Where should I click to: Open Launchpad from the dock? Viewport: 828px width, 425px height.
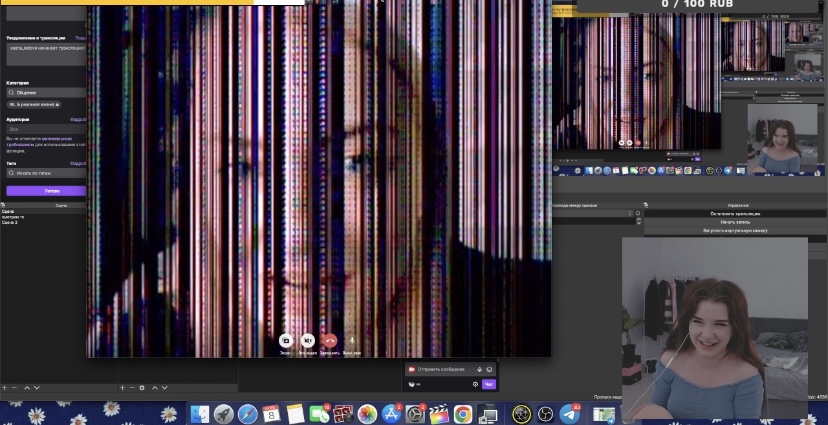(223, 414)
